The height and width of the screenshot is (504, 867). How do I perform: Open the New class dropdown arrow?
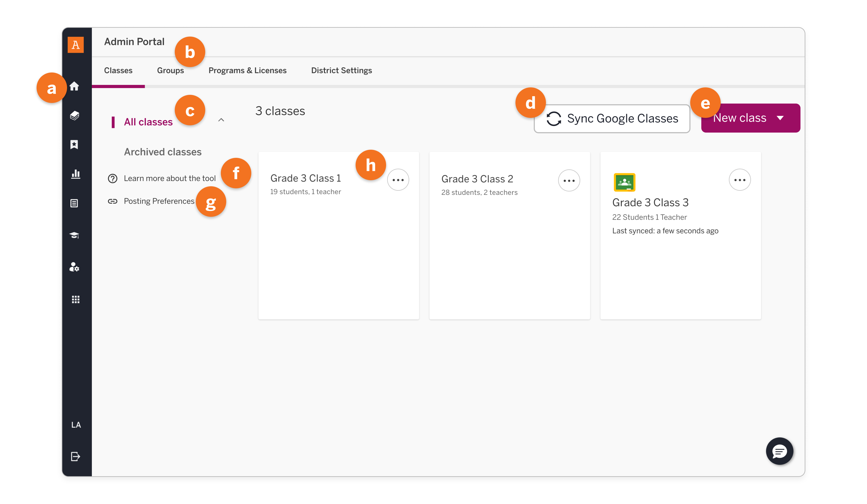pyautogui.click(x=780, y=118)
